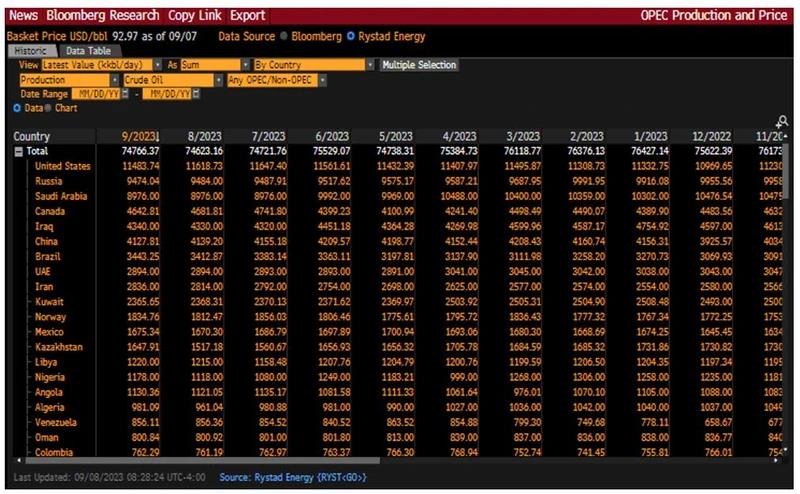The height and width of the screenshot is (494, 800).
Task: Click the Export menu item
Action: pos(247,15)
